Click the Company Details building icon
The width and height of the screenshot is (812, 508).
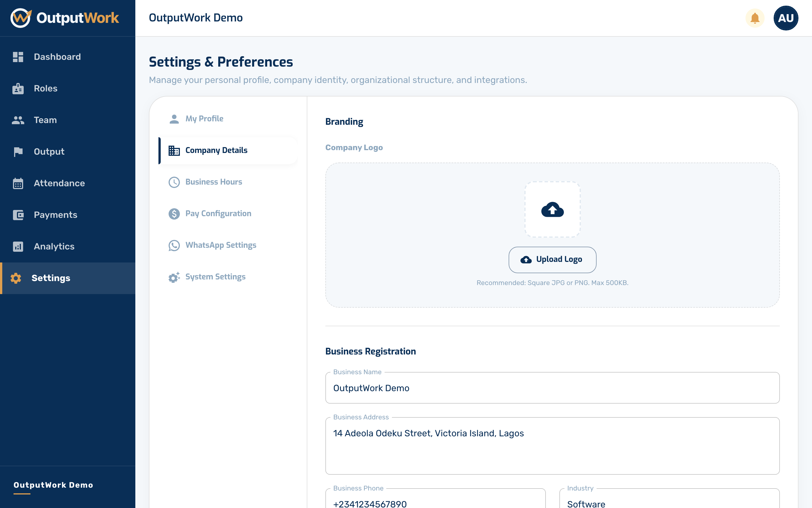point(174,150)
